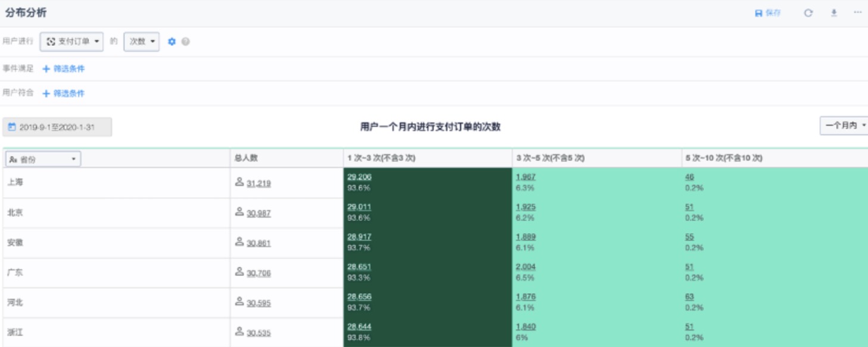The width and height of the screenshot is (868, 347).
Task: Click the 3次~5次 column header
Action: click(x=550, y=159)
